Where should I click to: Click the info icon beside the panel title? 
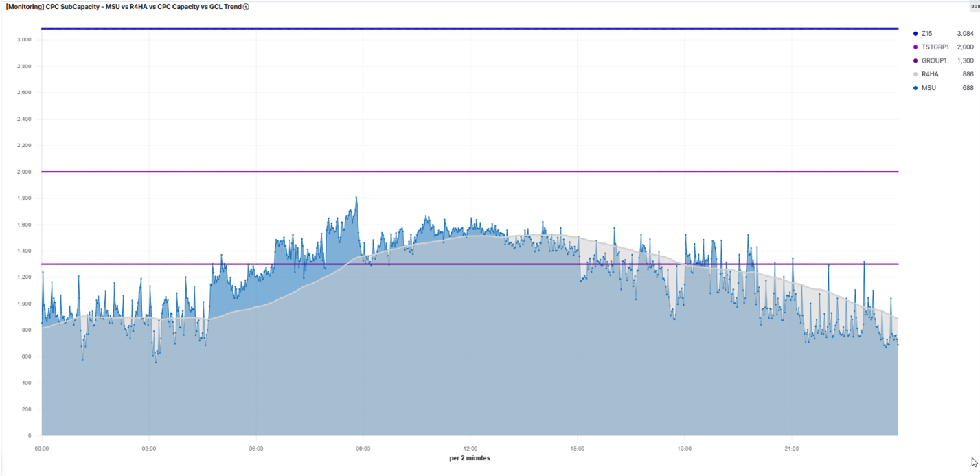coord(246,7)
